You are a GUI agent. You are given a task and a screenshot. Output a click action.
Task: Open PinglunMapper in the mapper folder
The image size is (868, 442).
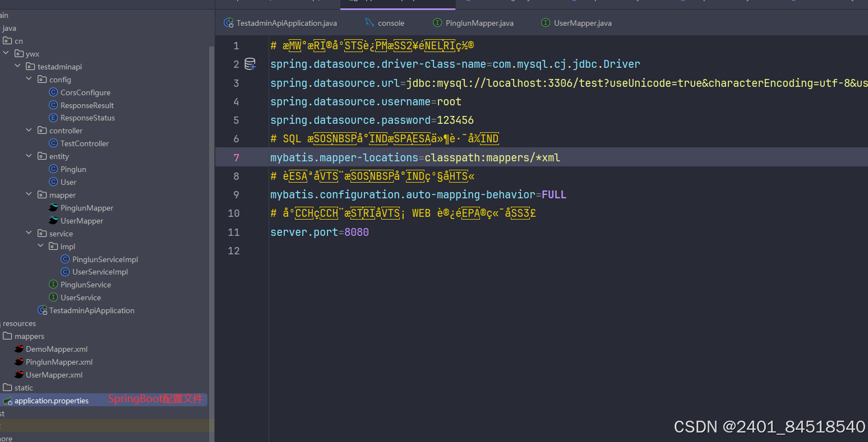(87, 208)
